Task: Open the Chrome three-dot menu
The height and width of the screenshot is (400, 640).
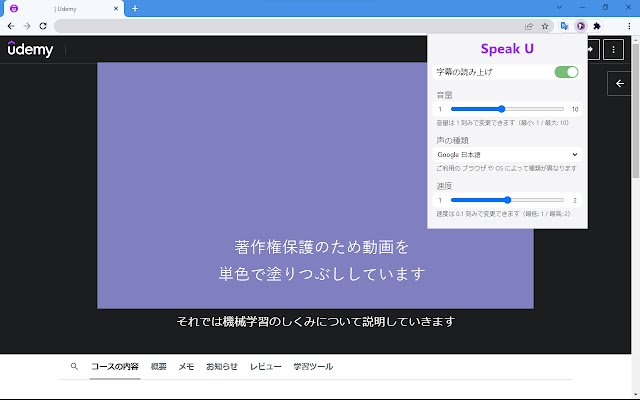Action: 629,26
